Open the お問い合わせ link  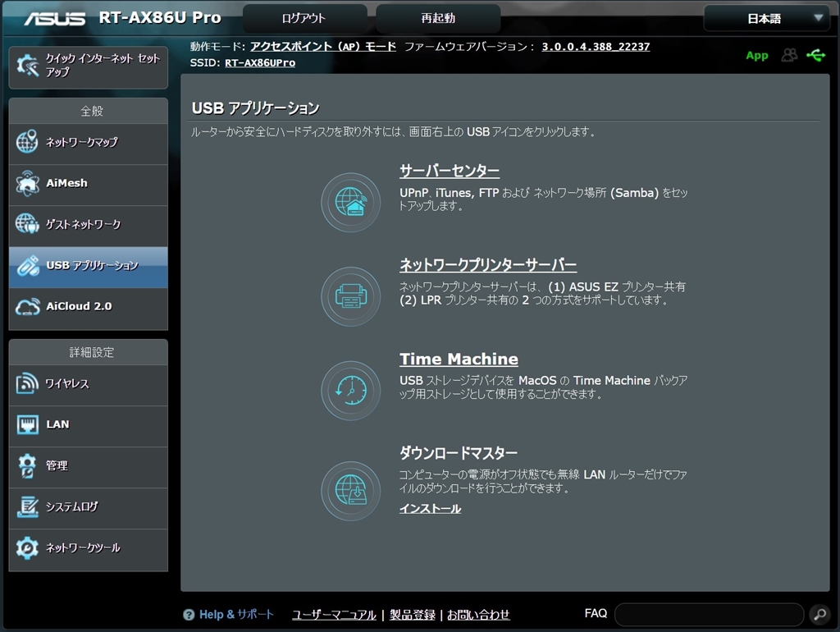pyautogui.click(x=478, y=615)
